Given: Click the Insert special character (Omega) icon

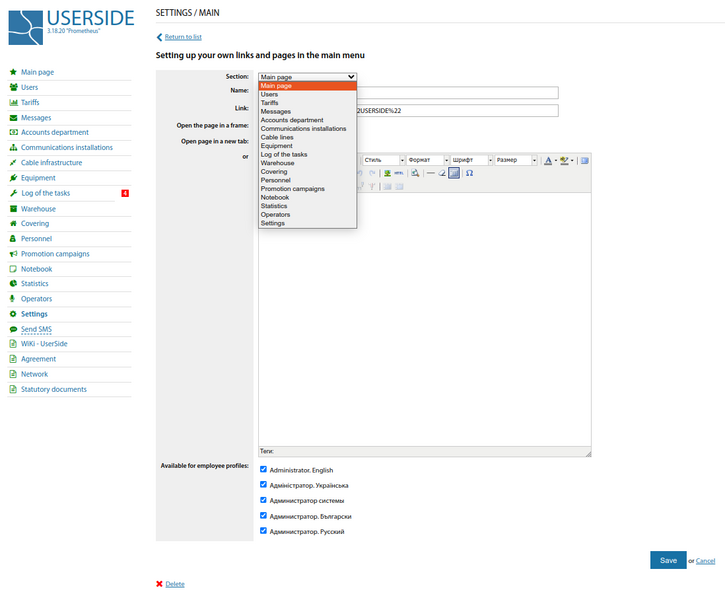Looking at the screenshot, I should tap(470, 173).
